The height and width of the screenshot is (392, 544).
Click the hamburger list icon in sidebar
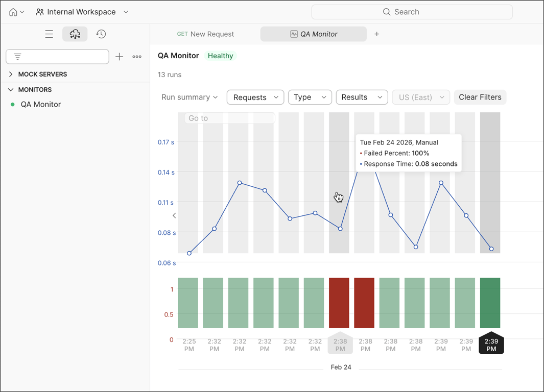pos(49,34)
